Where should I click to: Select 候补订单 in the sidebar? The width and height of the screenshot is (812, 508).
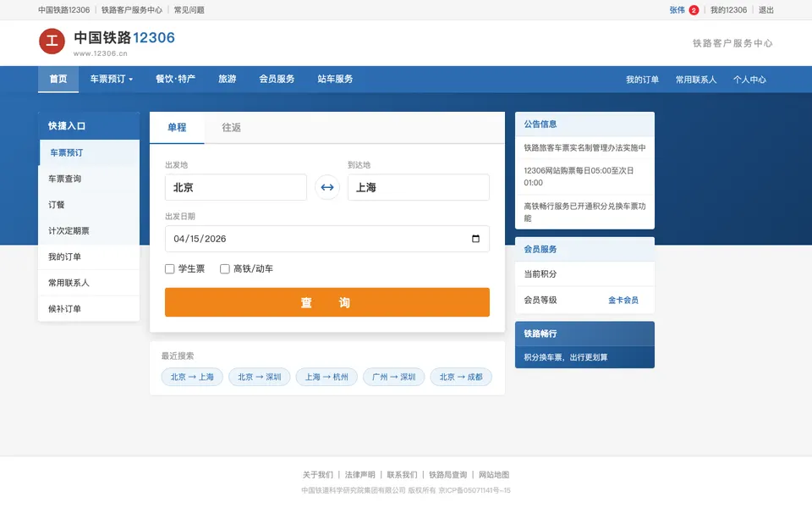pyautogui.click(x=89, y=308)
